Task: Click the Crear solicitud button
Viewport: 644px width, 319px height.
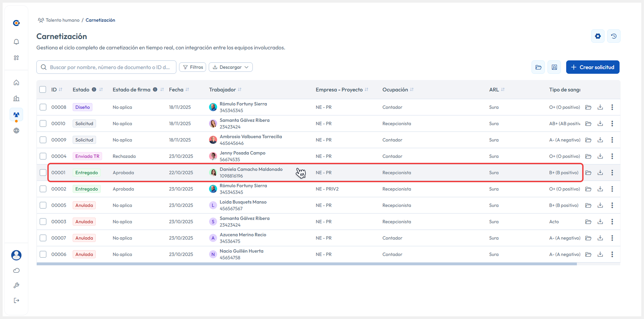Action: pyautogui.click(x=592, y=67)
